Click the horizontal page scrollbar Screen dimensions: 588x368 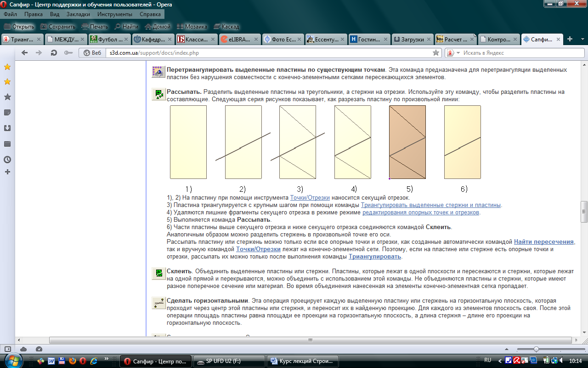pos(310,340)
